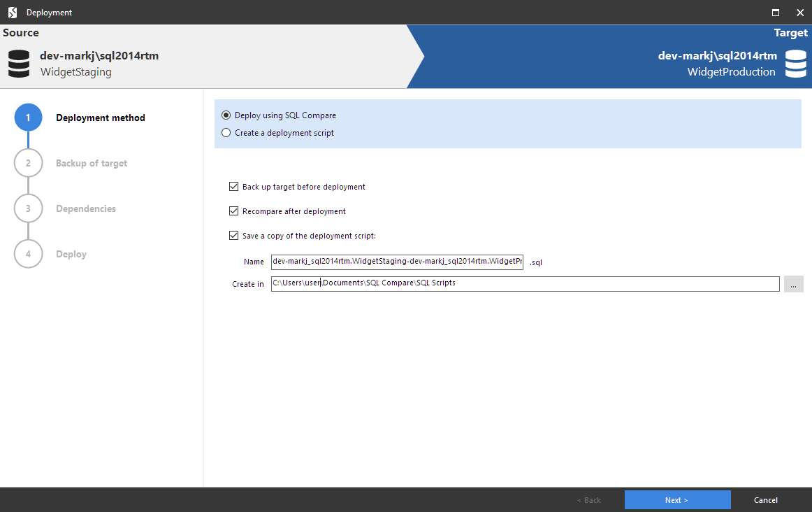The height and width of the screenshot is (512, 812).
Task: Uncheck Back up target before deployment
Action: [234, 187]
